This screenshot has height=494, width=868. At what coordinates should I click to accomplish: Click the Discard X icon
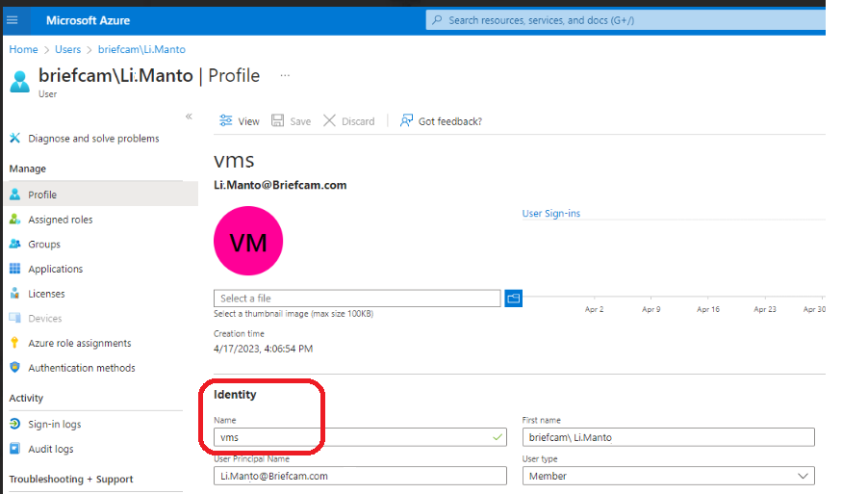[329, 120]
